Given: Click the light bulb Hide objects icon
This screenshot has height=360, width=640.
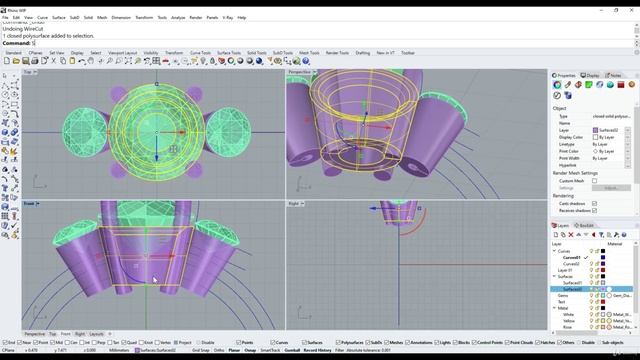Looking at the screenshot, I should tap(203, 61).
